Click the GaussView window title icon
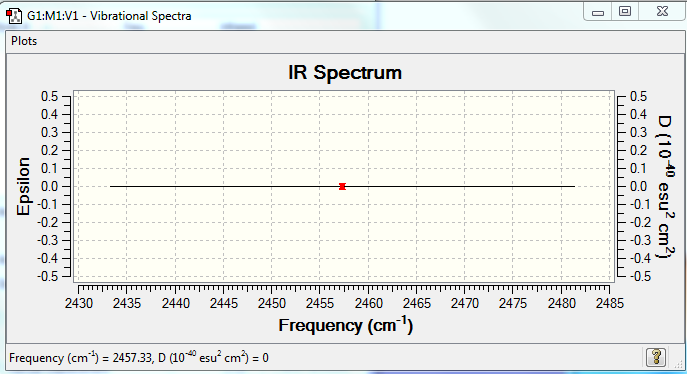This screenshot has height=374, width=687. pos(14,16)
